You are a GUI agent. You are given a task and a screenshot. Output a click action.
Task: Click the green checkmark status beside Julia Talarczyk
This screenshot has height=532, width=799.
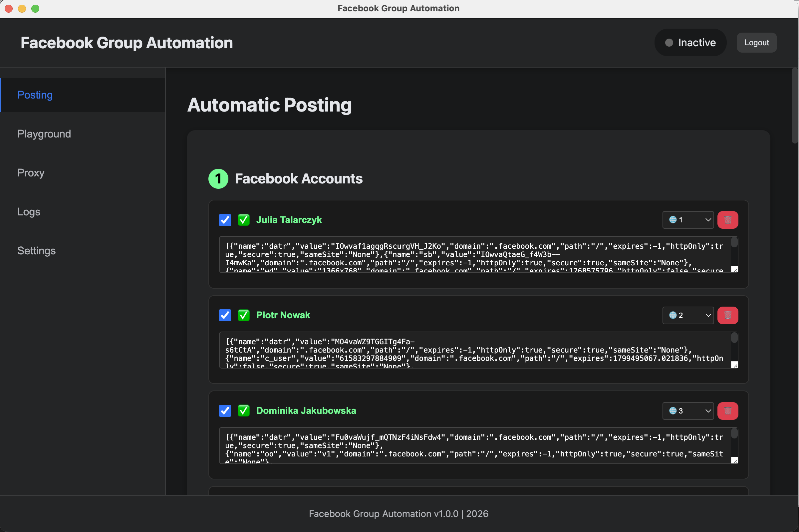click(243, 220)
